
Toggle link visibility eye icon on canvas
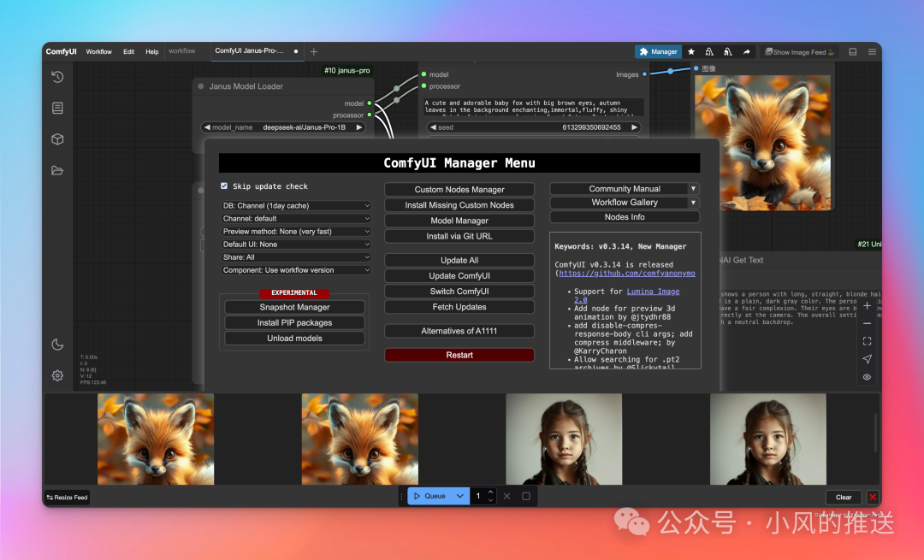tap(867, 377)
